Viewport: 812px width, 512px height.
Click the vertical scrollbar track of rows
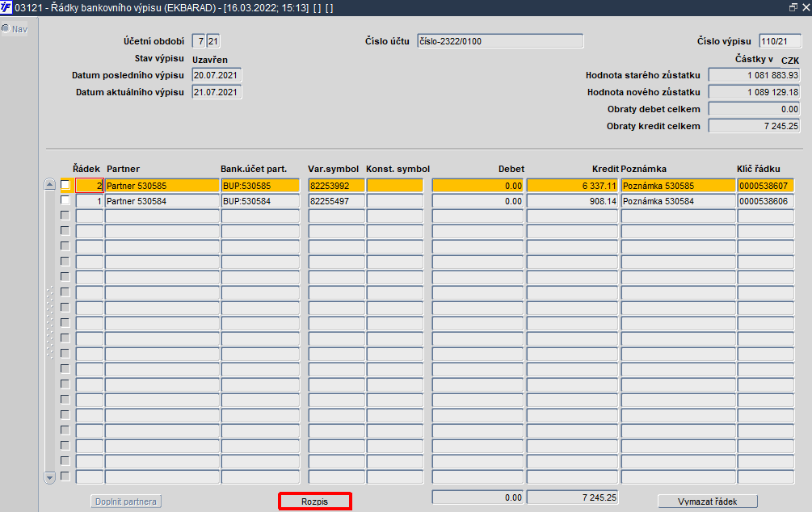coord(50,331)
